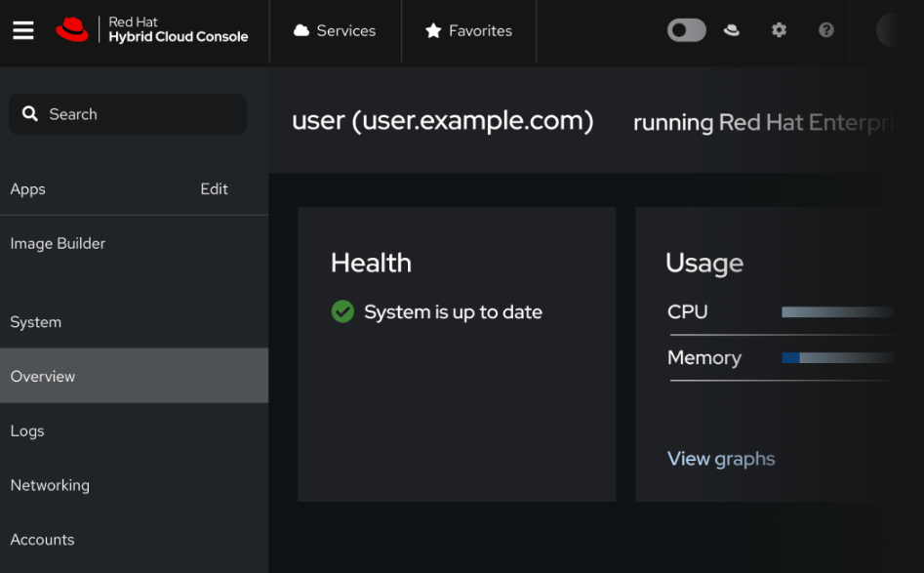The height and width of the screenshot is (573, 924).
Task: Toggle the preview switch in header
Action: (687, 30)
